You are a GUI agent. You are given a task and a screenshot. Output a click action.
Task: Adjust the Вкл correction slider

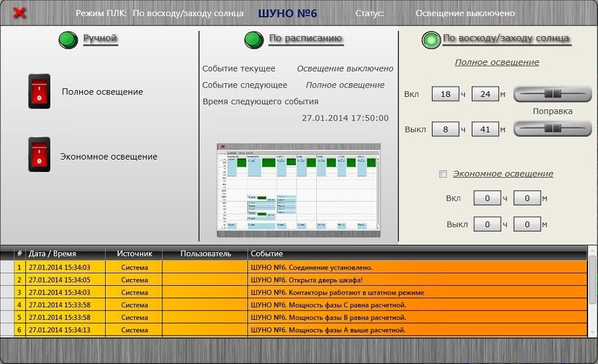click(553, 94)
